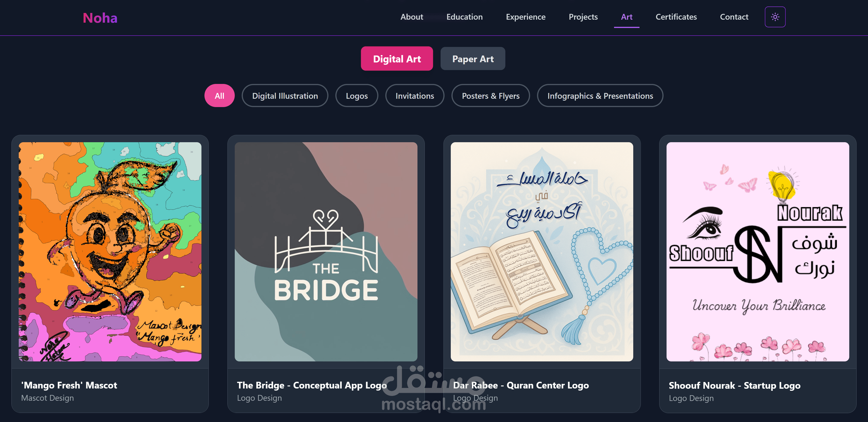Click the Noha logo
Viewport: 868px width, 422px height.
tap(100, 18)
